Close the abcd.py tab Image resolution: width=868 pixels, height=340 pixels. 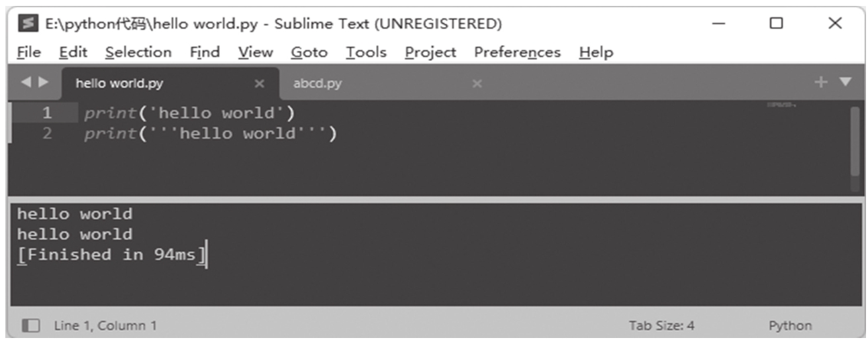click(x=477, y=84)
